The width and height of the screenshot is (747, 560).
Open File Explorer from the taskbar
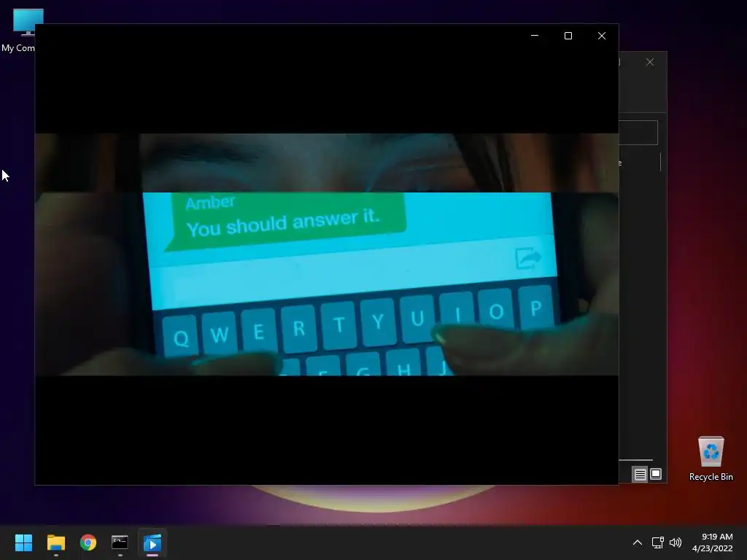[55, 542]
